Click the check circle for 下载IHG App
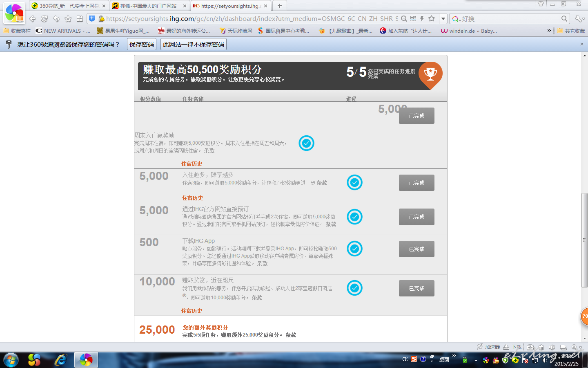The width and height of the screenshot is (588, 368). click(x=354, y=249)
